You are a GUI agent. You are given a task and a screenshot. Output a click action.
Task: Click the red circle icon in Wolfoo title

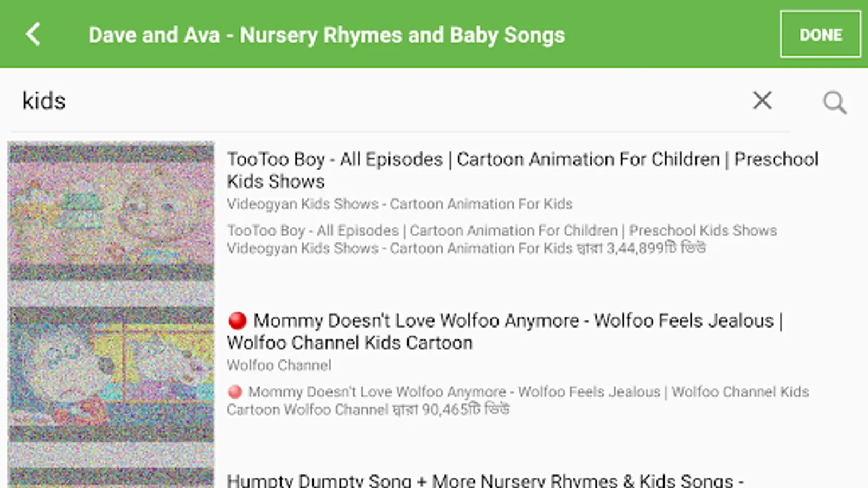(x=237, y=320)
